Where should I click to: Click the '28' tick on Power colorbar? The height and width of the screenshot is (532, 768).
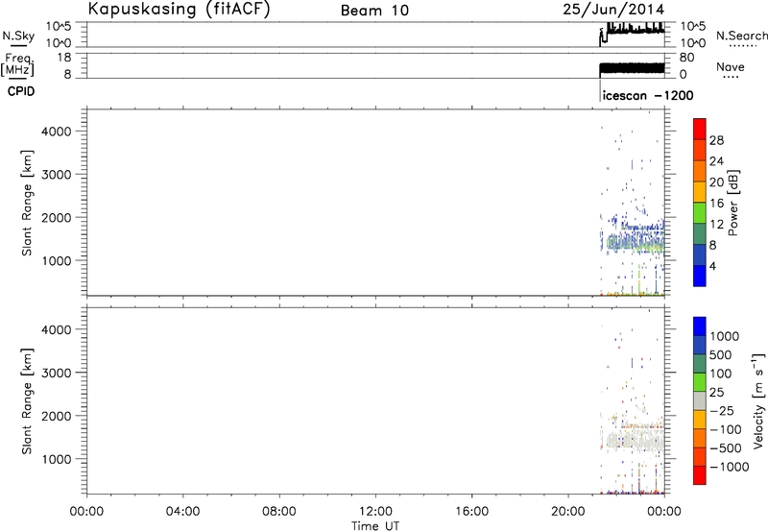coord(716,140)
